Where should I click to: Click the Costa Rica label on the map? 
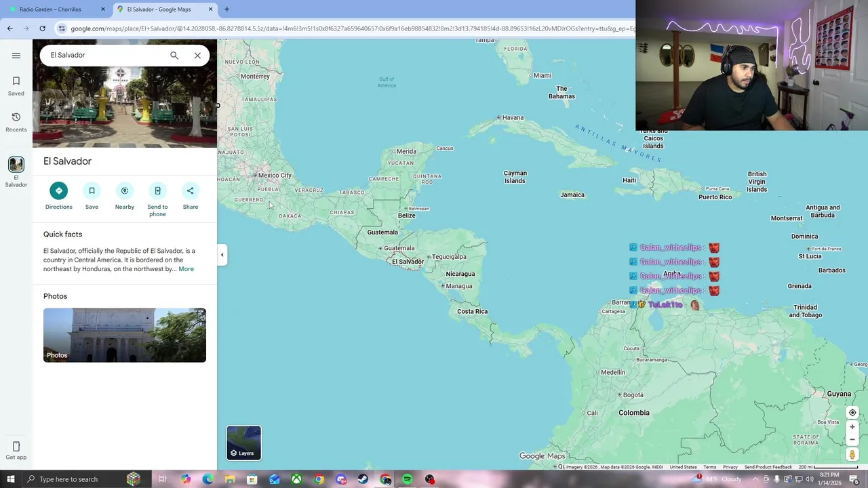473,312
